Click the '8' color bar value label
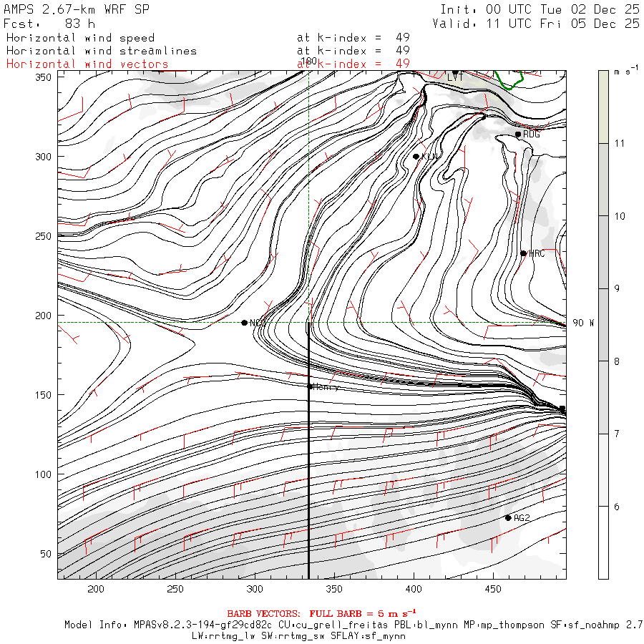The image size is (644, 644). click(x=617, y=361)
